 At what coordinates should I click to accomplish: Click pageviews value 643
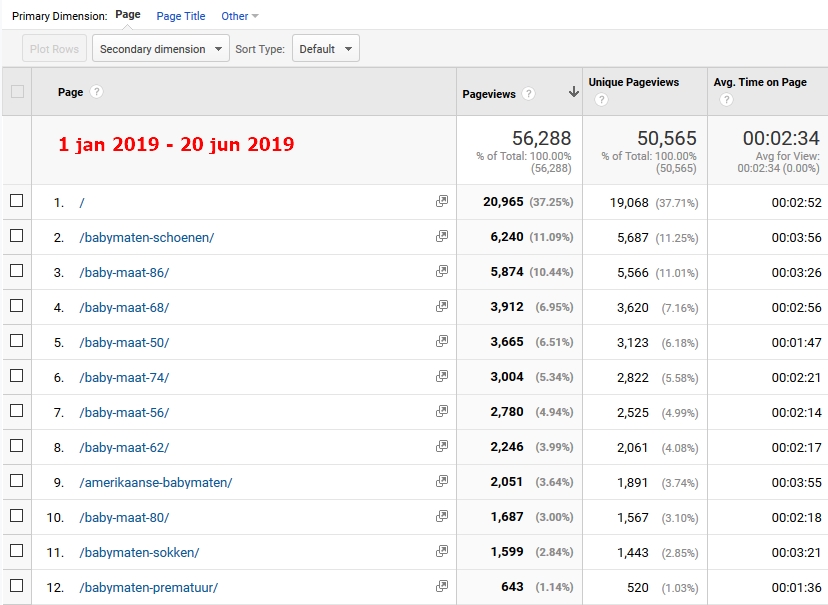(512, 587)
